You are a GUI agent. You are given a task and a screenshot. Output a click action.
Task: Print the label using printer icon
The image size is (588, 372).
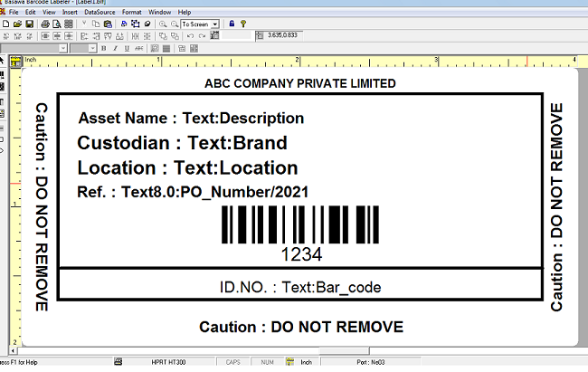coord(45,24)
